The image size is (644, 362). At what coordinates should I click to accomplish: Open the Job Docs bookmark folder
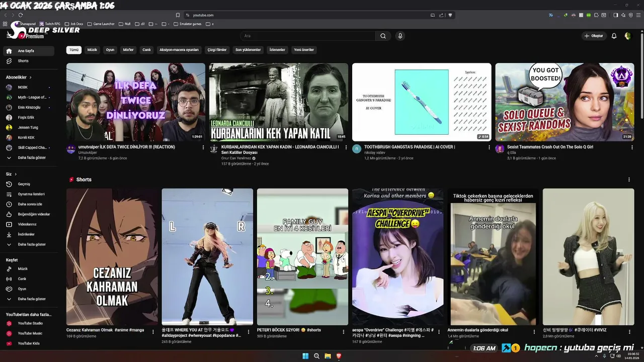73,24
